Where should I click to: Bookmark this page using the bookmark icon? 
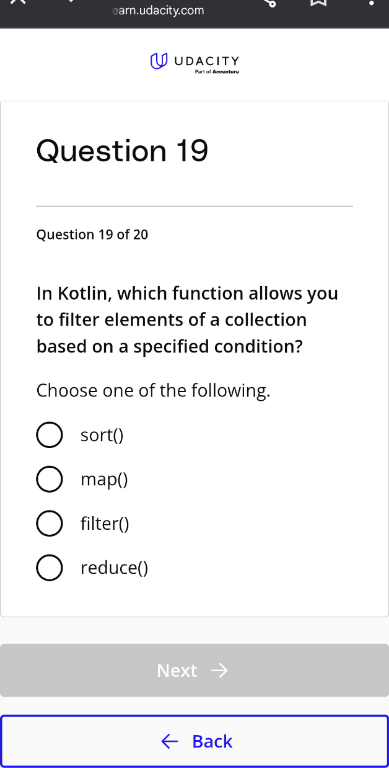(319, 2)
